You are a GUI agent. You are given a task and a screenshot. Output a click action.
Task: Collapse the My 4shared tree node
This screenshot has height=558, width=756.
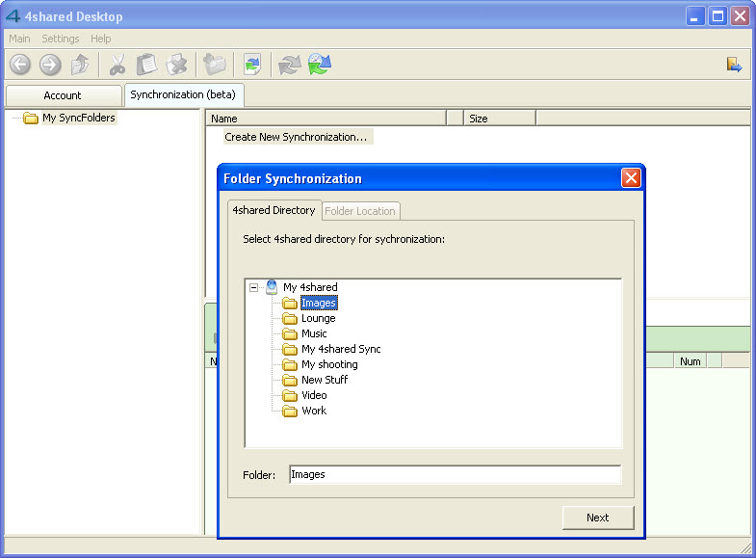coord(253,288)
